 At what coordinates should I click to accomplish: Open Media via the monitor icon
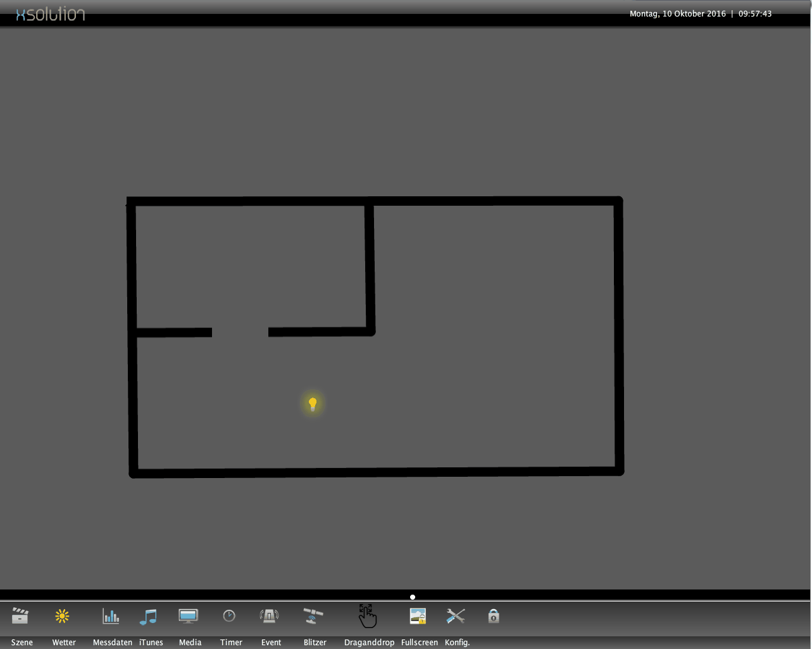pos(188,616)
